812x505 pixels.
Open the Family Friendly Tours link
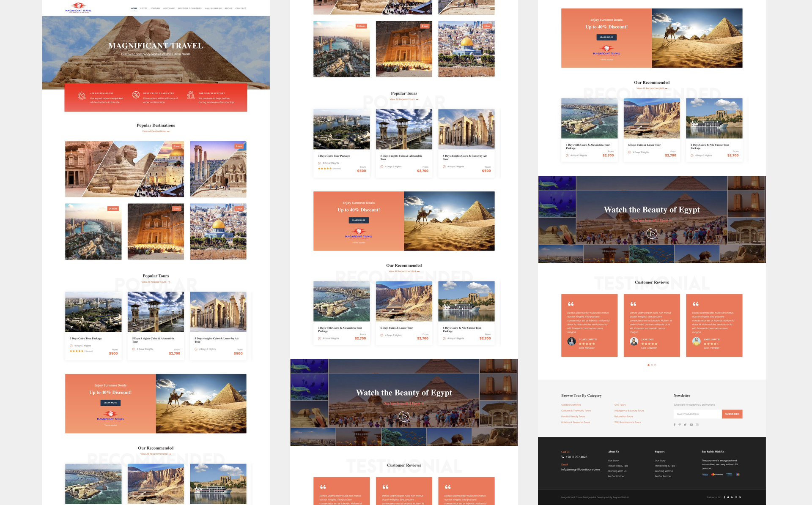point(573,416)
